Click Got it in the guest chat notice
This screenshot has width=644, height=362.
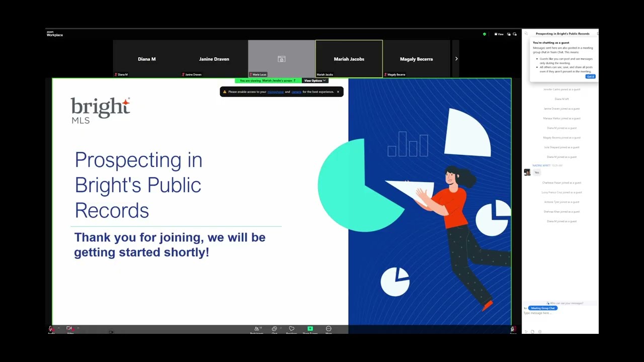click(590, 76)
